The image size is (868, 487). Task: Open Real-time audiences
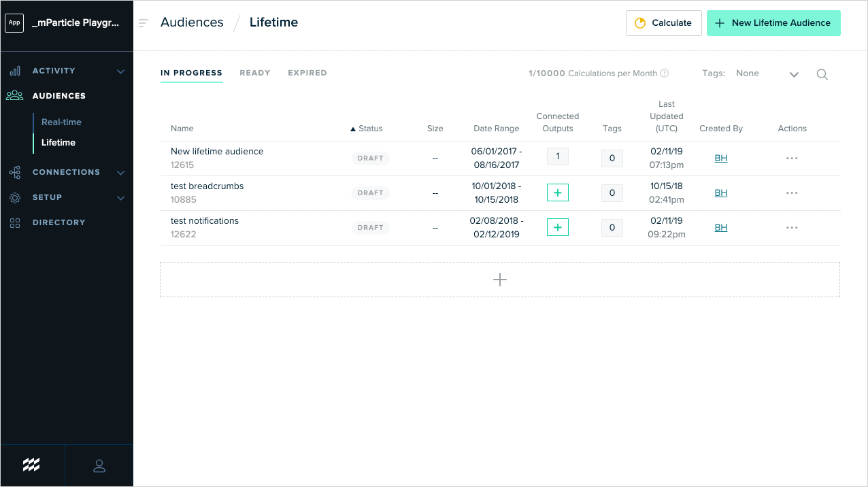click(x=61, y=122)
